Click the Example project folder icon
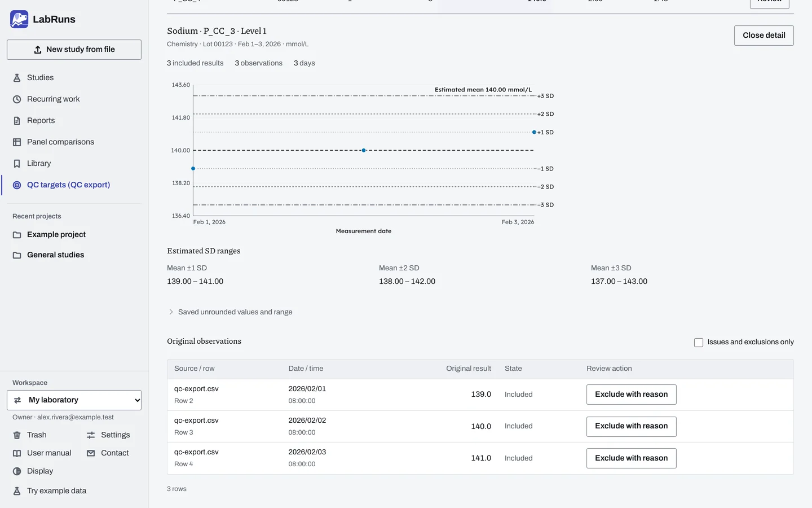Screen dimensions: 812x508 pyautogui.click(x=17, y=235)
